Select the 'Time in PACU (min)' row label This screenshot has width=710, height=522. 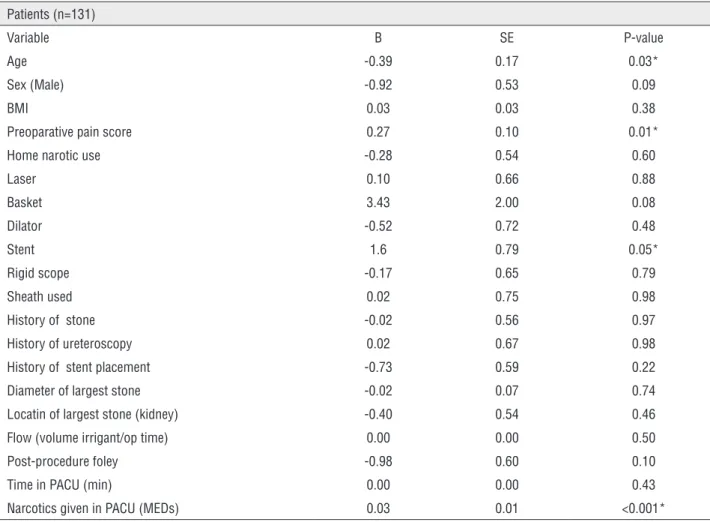pos(59,485)
